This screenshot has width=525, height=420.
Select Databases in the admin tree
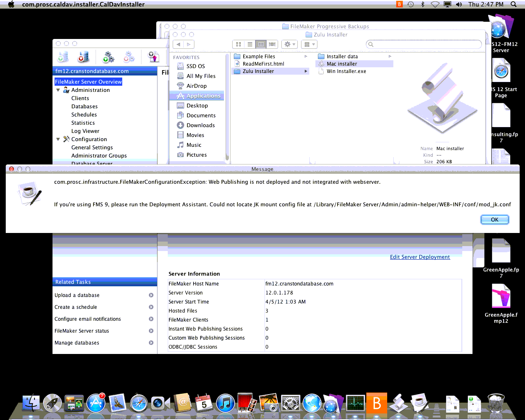click(84, 107)
